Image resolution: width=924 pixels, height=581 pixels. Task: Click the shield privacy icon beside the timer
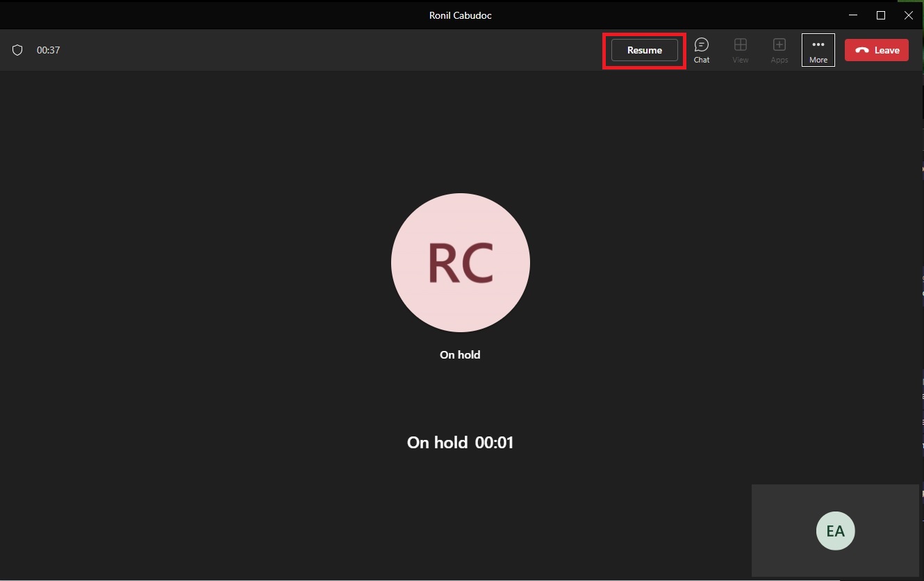pos(18,50)
